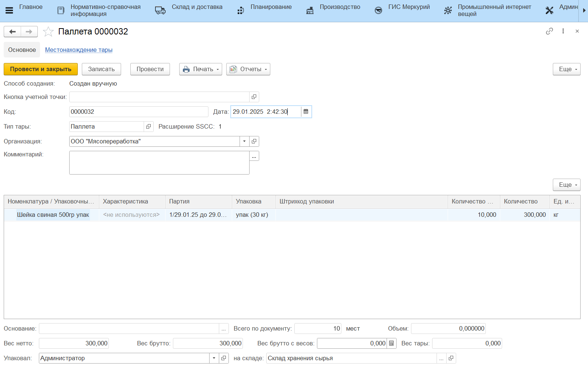588x368 pixels.
Task: Click the Записать button
Action: pyautogui.click(x=101, y=69)
